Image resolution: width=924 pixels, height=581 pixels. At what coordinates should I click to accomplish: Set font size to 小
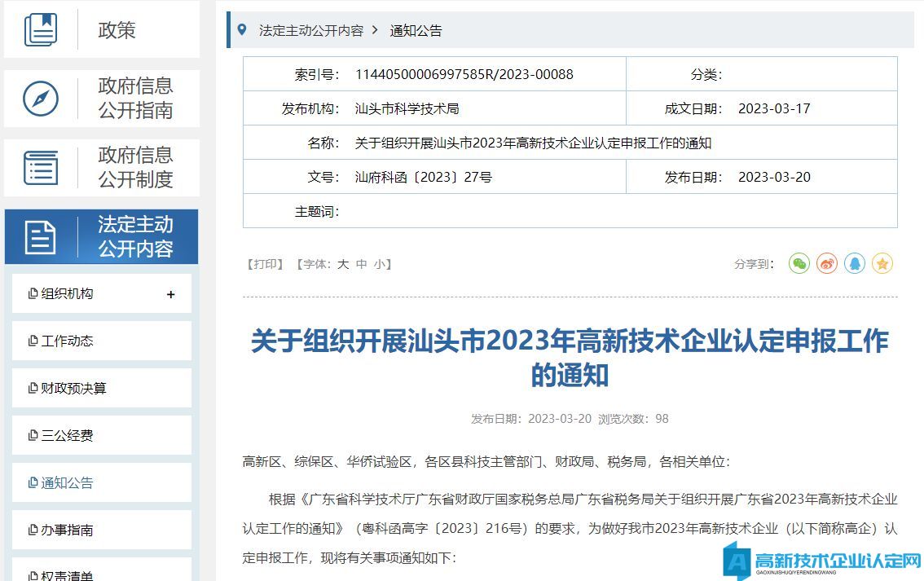(380, 264)
